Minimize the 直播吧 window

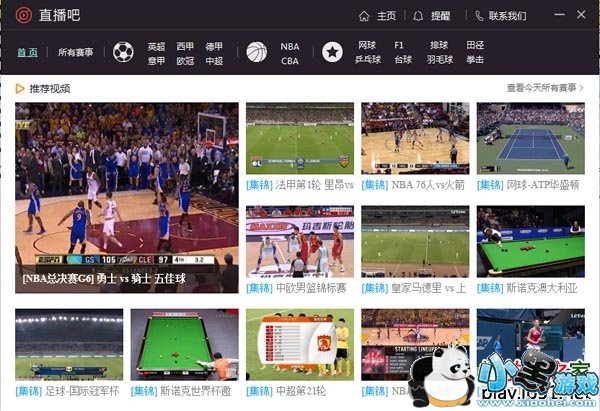(559, 15)
